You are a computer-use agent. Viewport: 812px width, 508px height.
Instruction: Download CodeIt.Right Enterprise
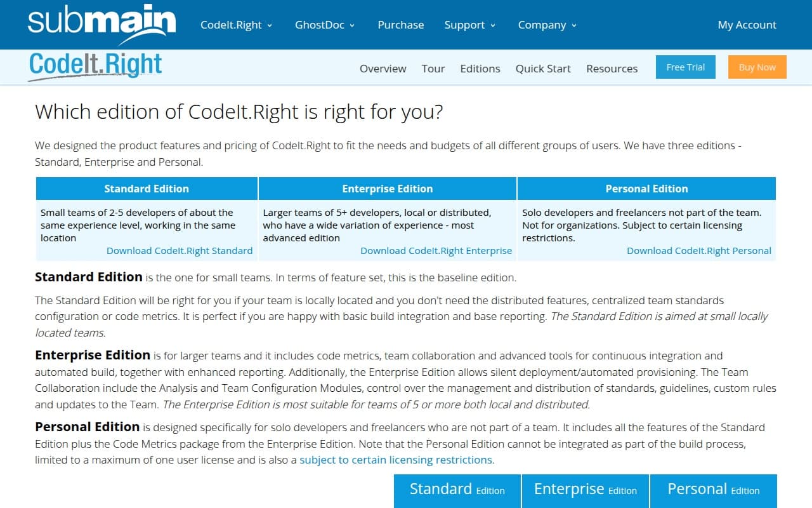(x=436, y=250)
